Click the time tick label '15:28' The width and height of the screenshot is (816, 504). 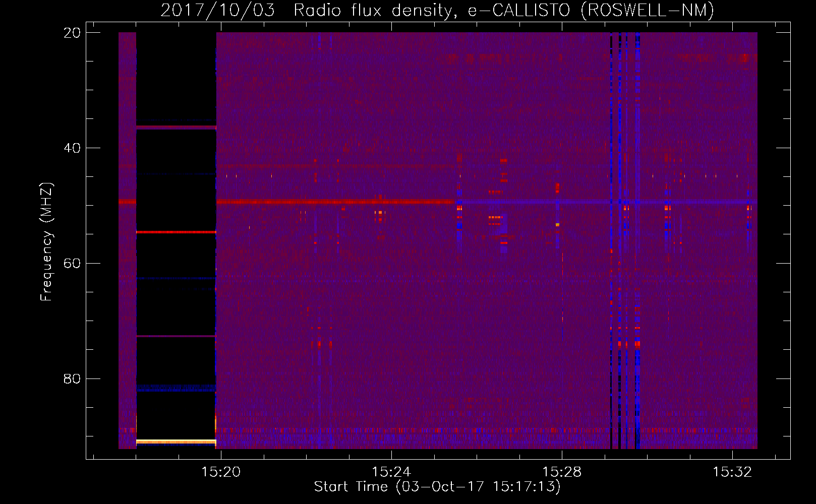pyautogui.click(x=562, y=472)
